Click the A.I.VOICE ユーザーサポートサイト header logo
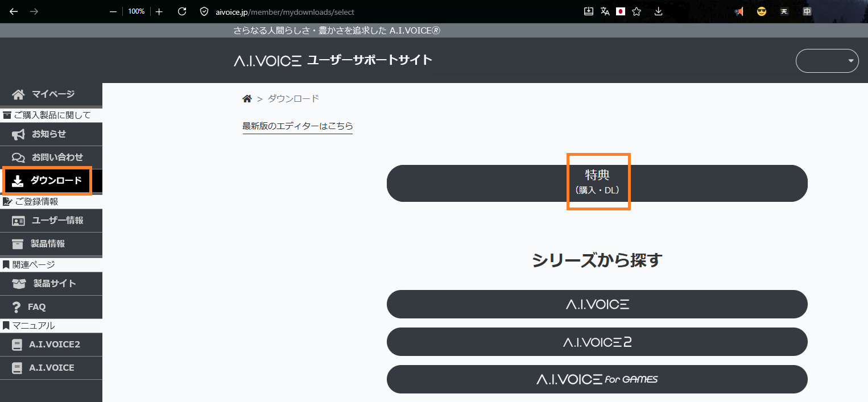 333,60
